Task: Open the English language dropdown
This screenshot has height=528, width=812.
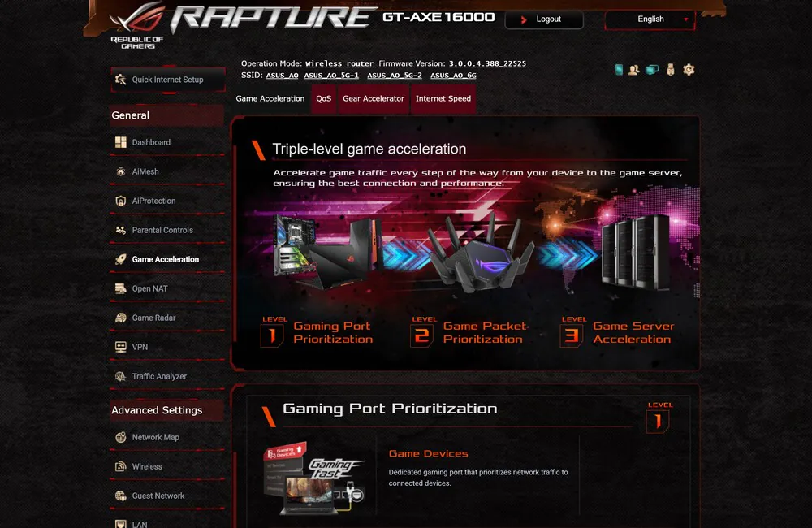Action: [x=650, y=19]
